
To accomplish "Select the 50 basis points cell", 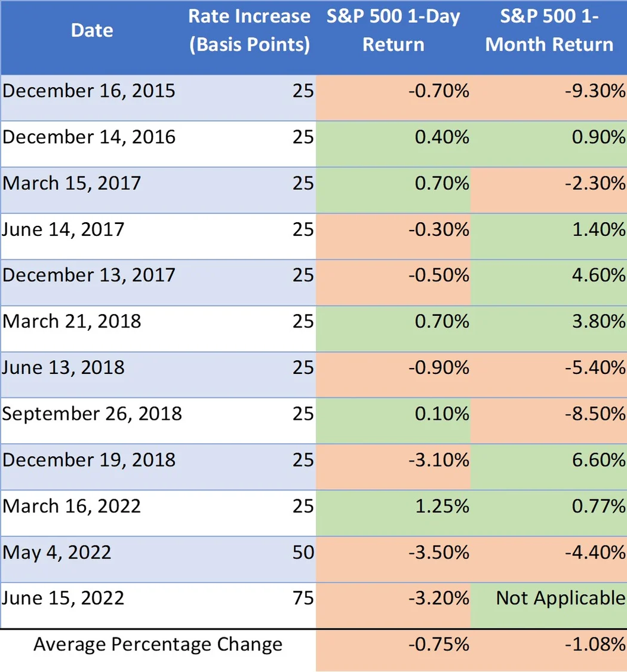I will coord(303,552).
